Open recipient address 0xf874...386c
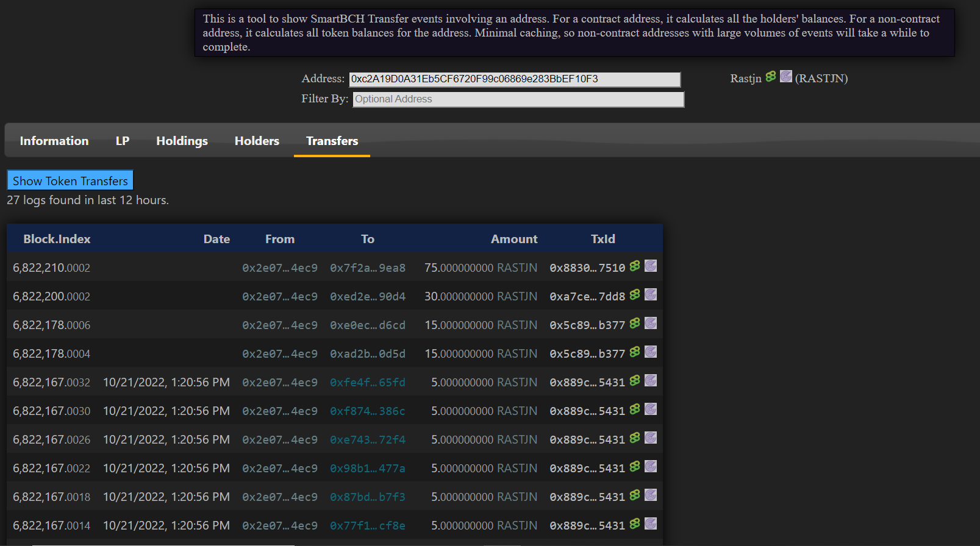Image resolution: width=980 pixels, height=546 pixels. pyautogui.click(x=368, y=411)
